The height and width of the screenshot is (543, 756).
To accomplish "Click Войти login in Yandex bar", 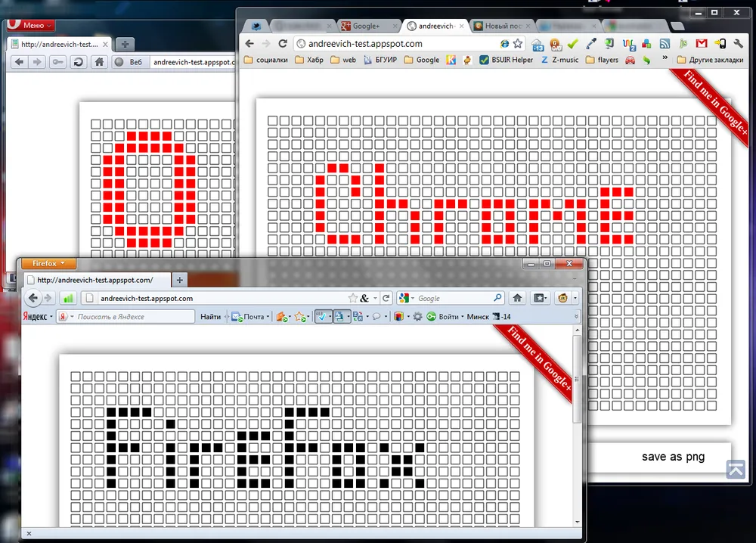I will coord(444,317).
